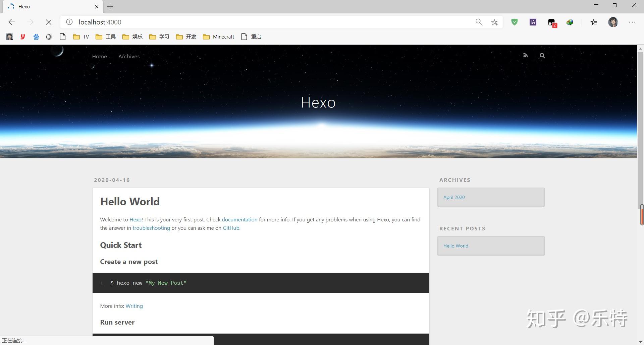Image resolution: width=644 pixels, height=345 pixels.
Task: Open the 开发 bookmarks folder
Action: (x=185, y=37)
